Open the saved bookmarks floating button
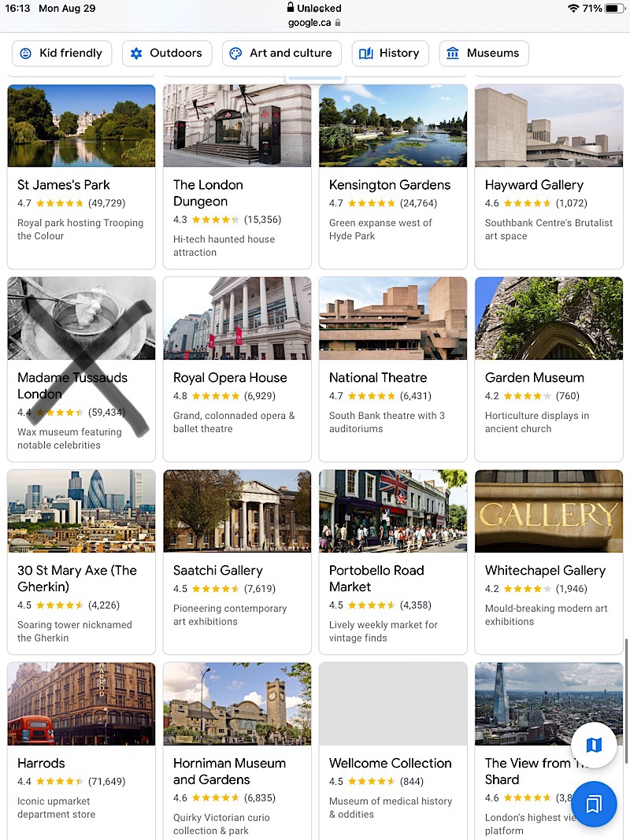 click(x=594, y=804)
